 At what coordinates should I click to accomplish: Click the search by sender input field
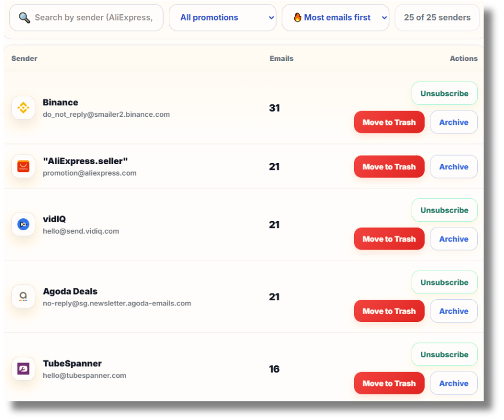[x=91, y=17]
